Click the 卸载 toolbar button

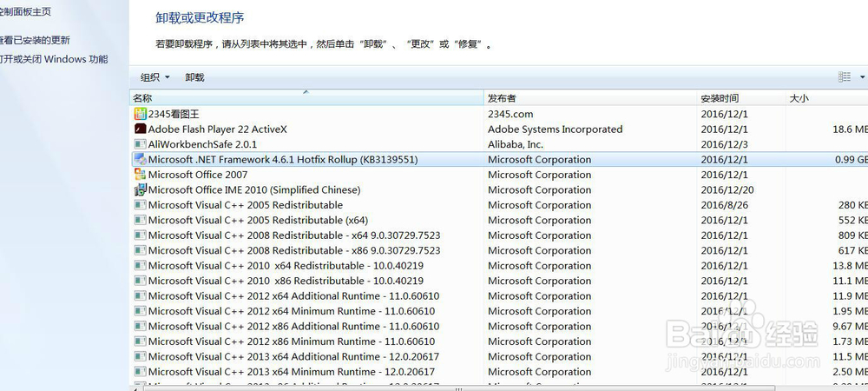(194, 77)
